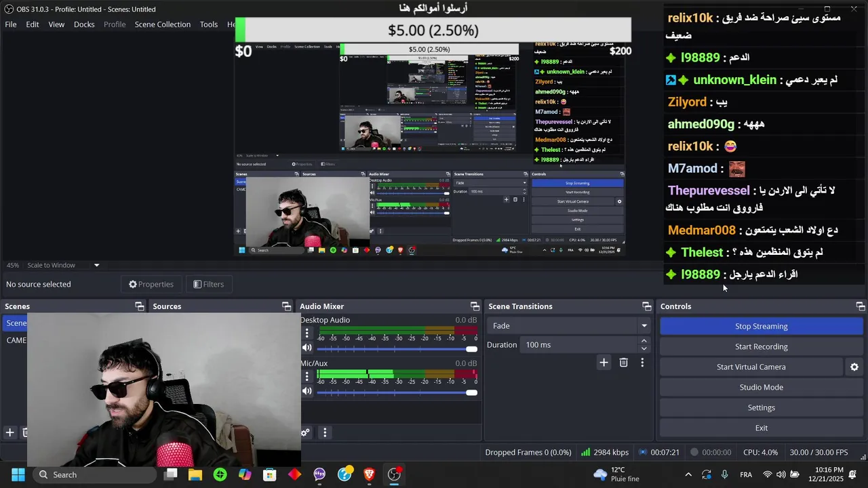Click the microphone icon in system tray
This screenshot has width=868, height=488.
(725, 474)
